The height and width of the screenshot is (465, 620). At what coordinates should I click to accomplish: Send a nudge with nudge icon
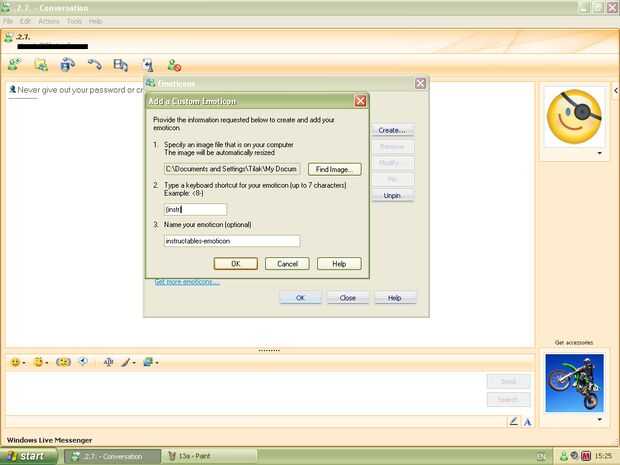point(63,362)
